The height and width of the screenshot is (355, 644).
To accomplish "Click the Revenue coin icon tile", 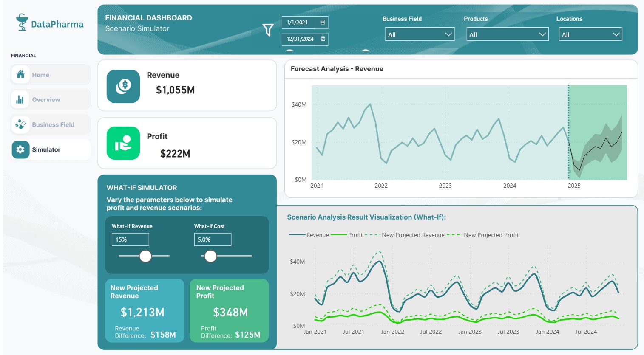I will [123, 86].
